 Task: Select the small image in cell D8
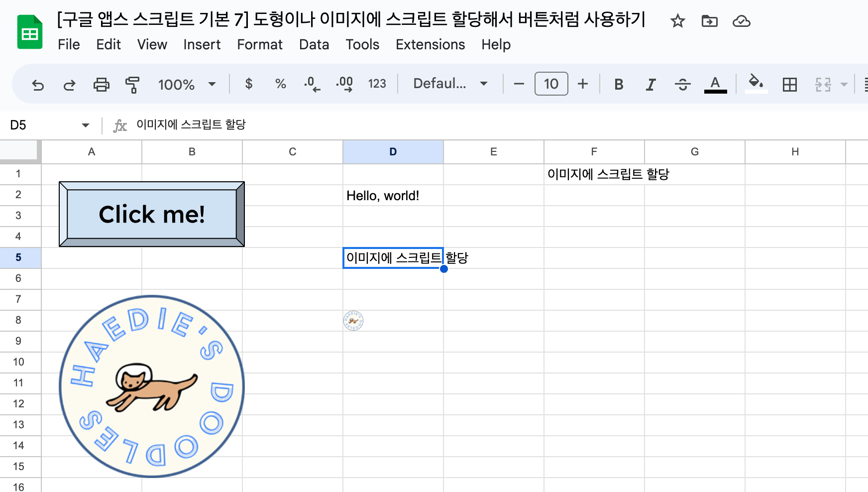pos(353,321)
